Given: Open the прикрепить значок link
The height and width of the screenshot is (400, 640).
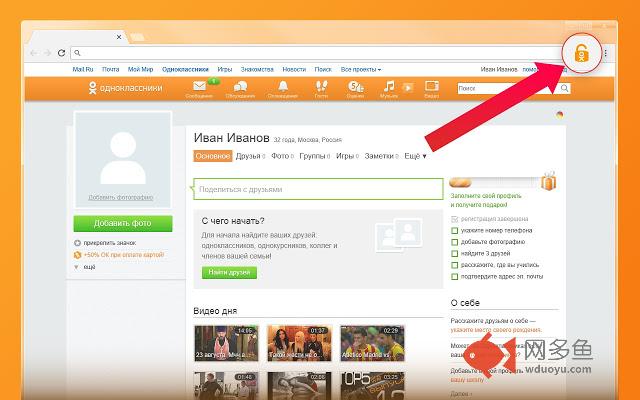Looking at the screenshot, I should tap(109, 243).
